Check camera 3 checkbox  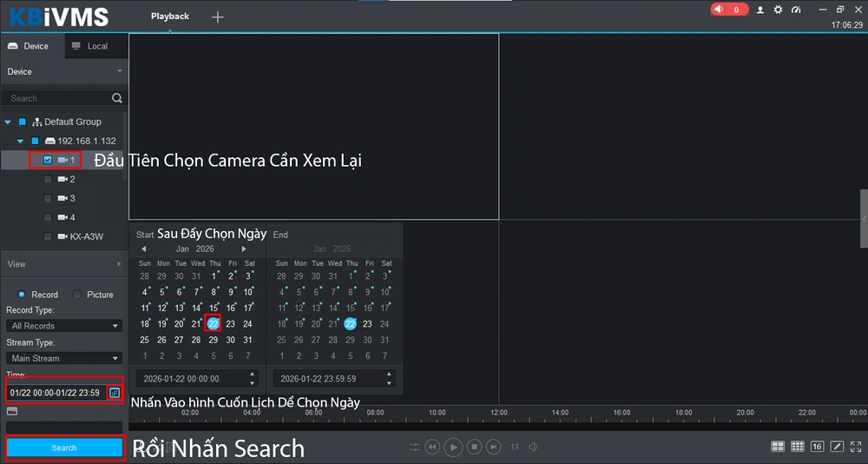pos(48,198)
